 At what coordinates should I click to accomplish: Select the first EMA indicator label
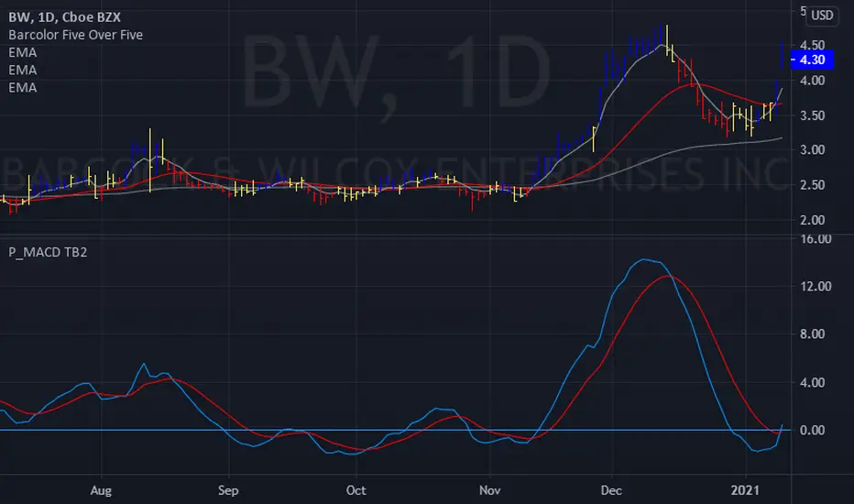click(x=22, y=52)
